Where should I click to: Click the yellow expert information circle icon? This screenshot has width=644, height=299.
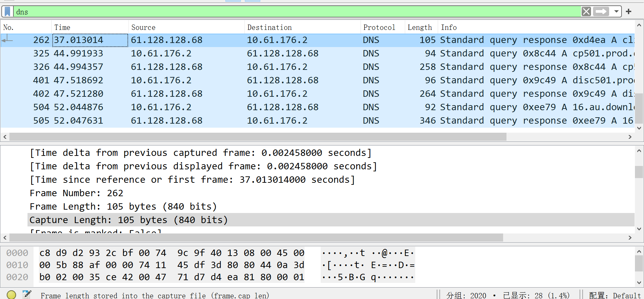pyautogui.click(x=11, y=295)
